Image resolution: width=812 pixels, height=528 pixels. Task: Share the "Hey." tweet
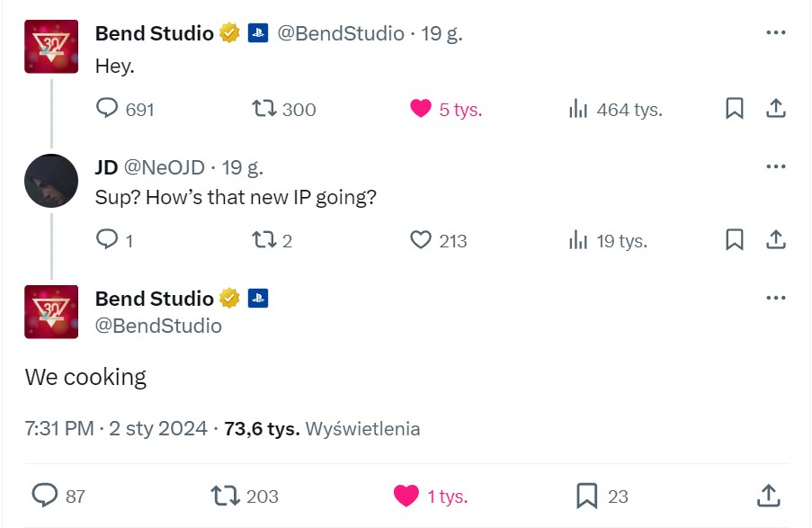pyautogui.click(x=776, y=109)
